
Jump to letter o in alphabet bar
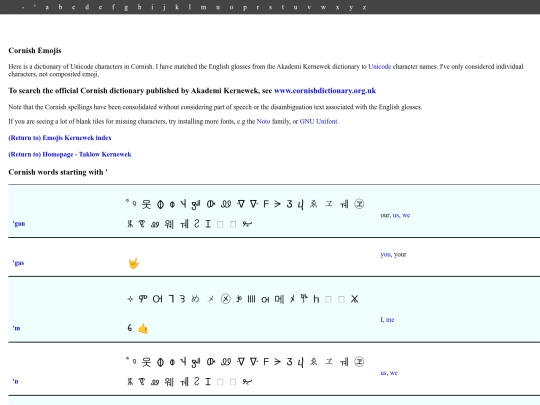[x=231, y=7]
